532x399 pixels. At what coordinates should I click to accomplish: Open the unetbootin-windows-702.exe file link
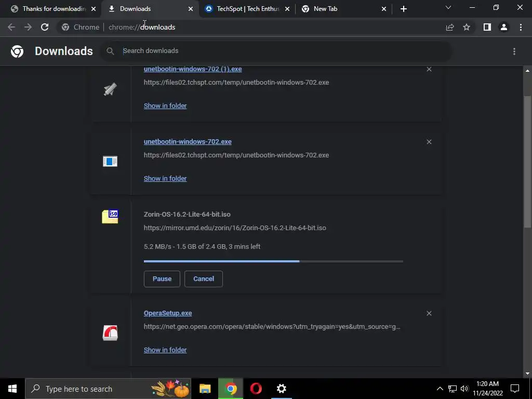click(188, 141)
